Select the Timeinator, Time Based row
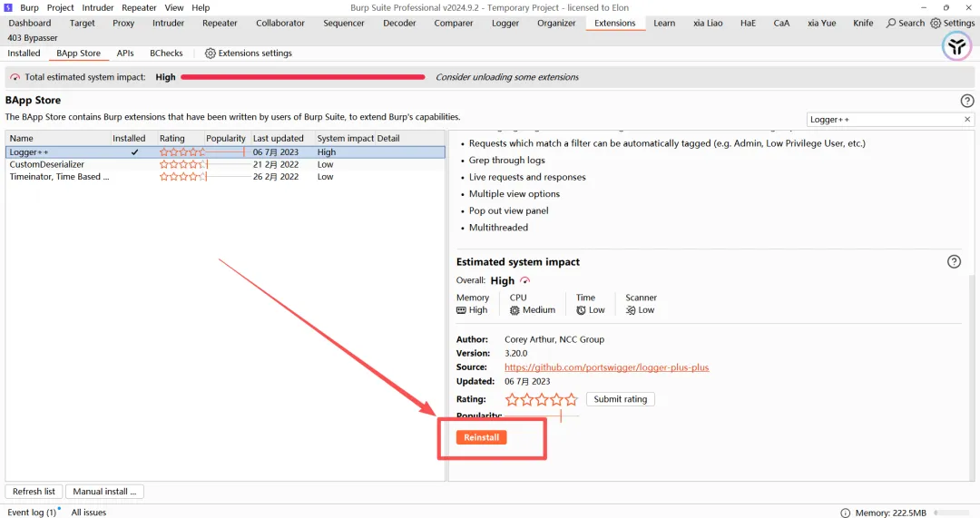Screen dimensions: 980x518 tap(225, 177)
